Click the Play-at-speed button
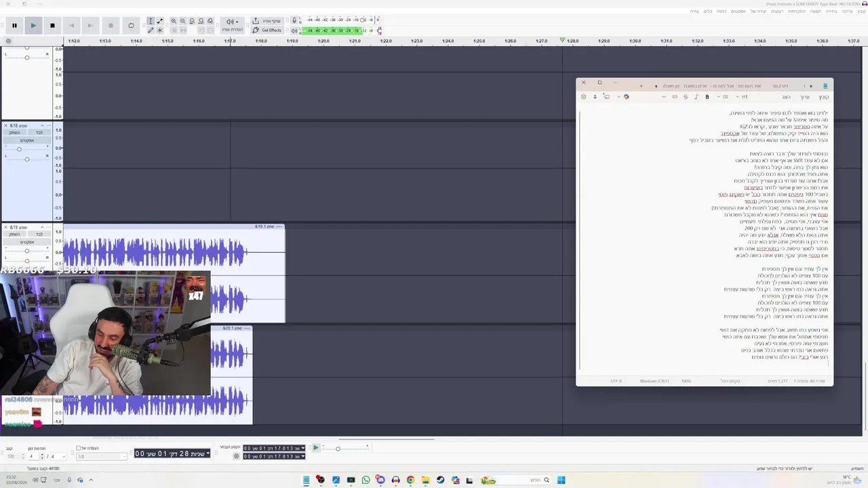This screenshot has width=868, height=488. (315, 447)
